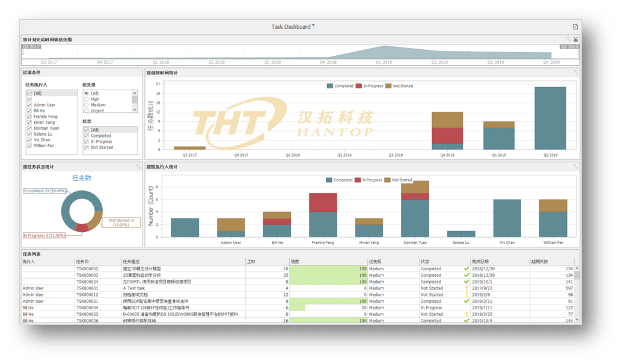The image size is (621, 364).
Task: Uncheck the Not Started status checkbox
Action: coord(87,147)
